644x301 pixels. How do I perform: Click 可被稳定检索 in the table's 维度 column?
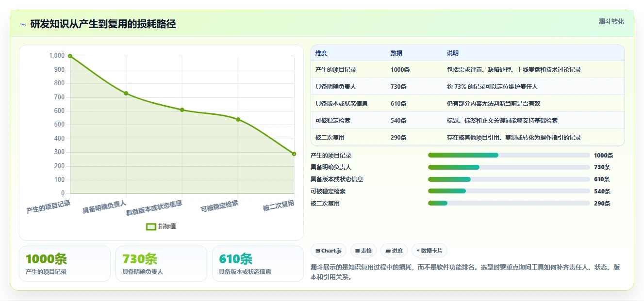tap(333, 121)
